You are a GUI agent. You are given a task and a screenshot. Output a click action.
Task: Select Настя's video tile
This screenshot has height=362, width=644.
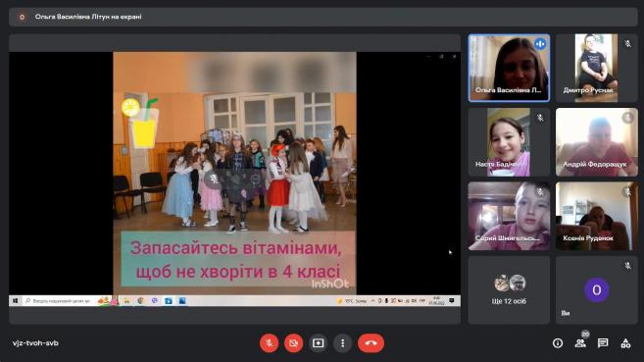click(509, 142)
